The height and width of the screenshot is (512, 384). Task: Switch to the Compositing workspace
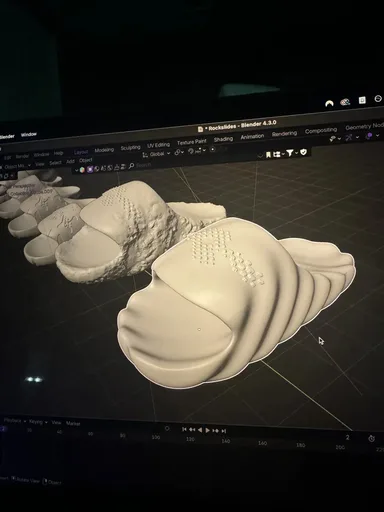click(x=321, y=130)
